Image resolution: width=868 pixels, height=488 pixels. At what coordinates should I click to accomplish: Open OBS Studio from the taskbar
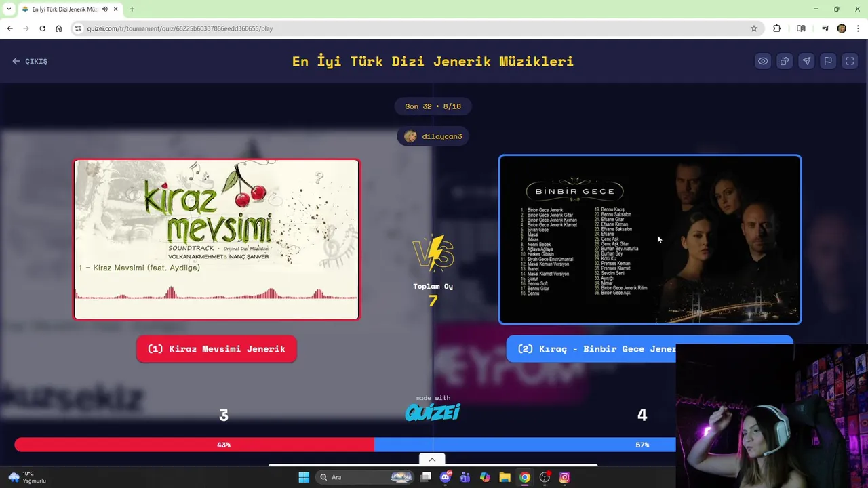pos(545,477)
